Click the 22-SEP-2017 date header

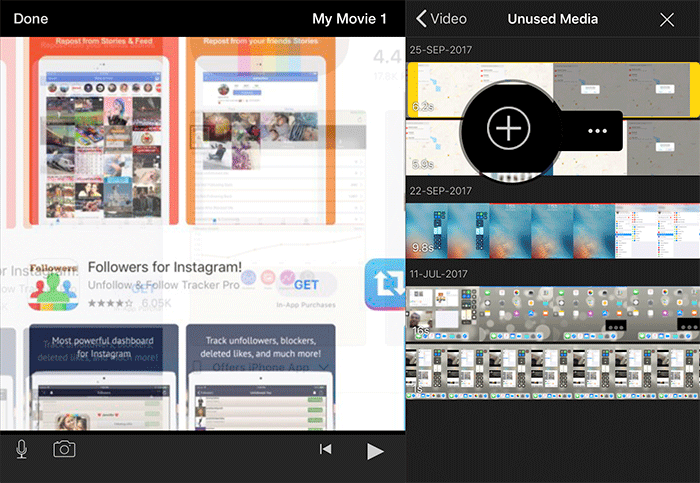click(x=441, y=191)
